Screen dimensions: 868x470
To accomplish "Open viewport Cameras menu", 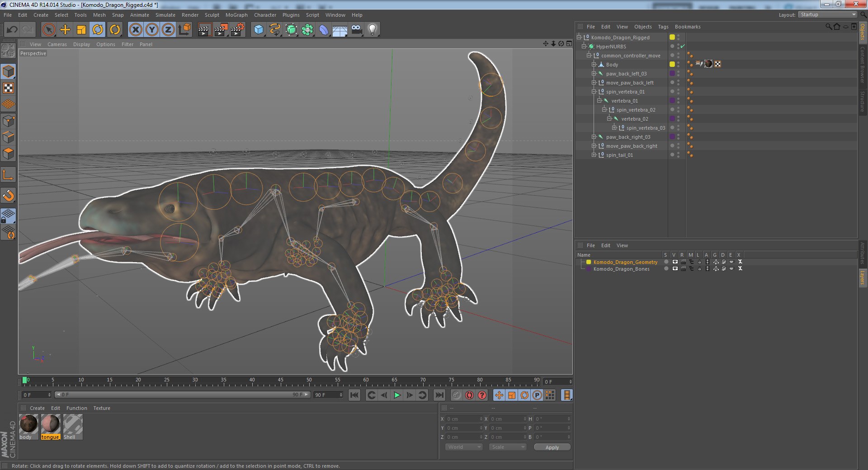I will (57, 44).
